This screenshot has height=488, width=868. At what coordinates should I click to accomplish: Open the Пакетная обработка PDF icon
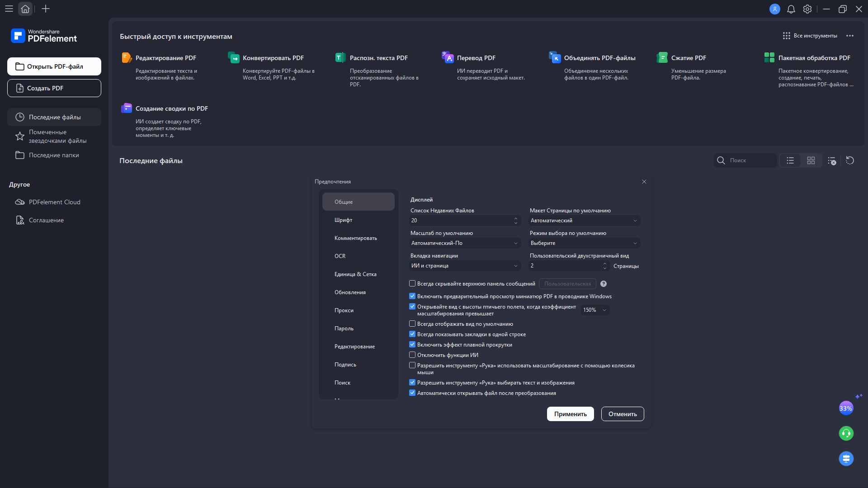click(769, 58)
